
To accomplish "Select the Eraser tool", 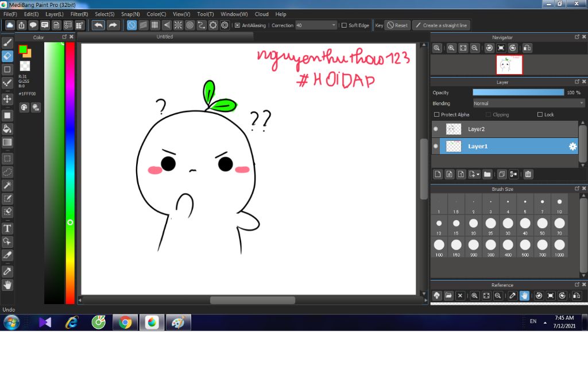I will click(x=7, y=56).
